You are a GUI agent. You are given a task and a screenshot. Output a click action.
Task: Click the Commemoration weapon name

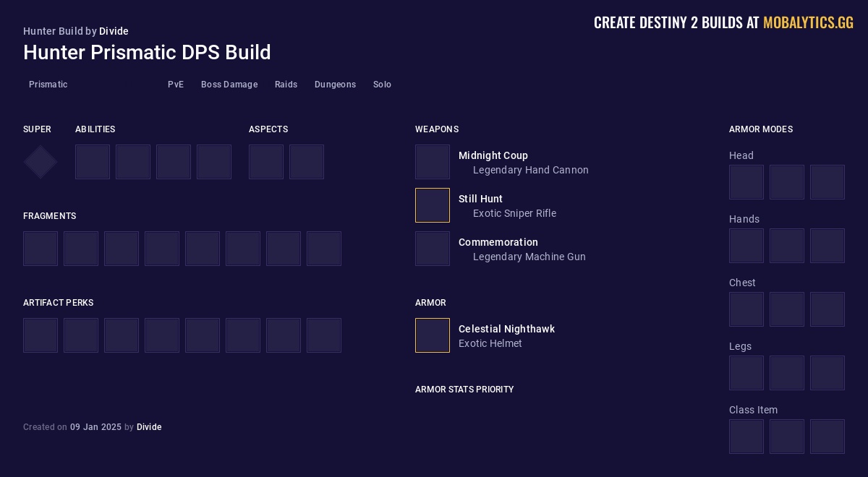pos(498,242)
